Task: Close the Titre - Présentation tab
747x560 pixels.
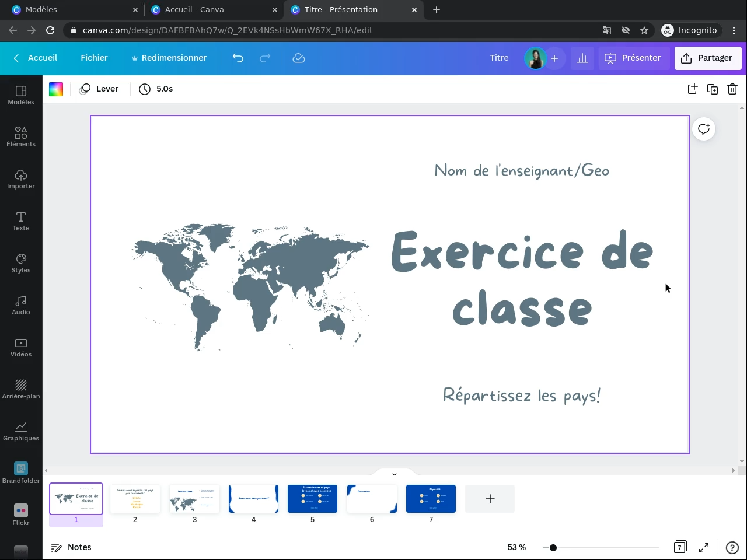Action: pos(414,9)
